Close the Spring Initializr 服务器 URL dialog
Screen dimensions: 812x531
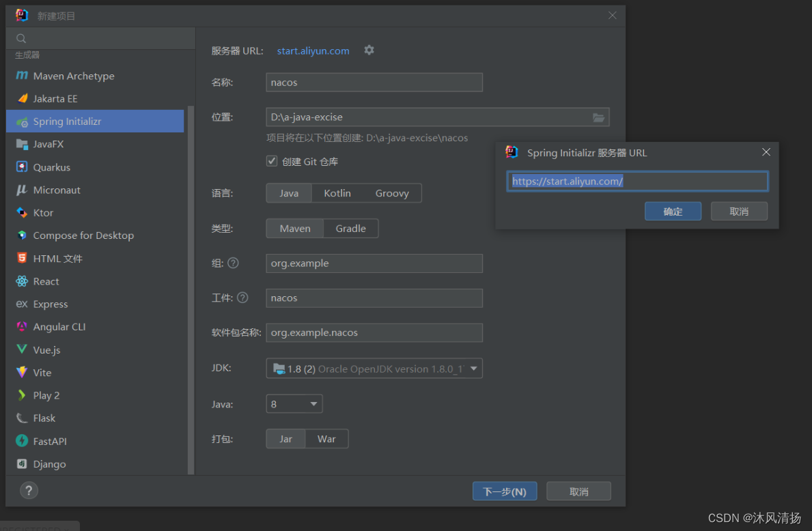766,152
